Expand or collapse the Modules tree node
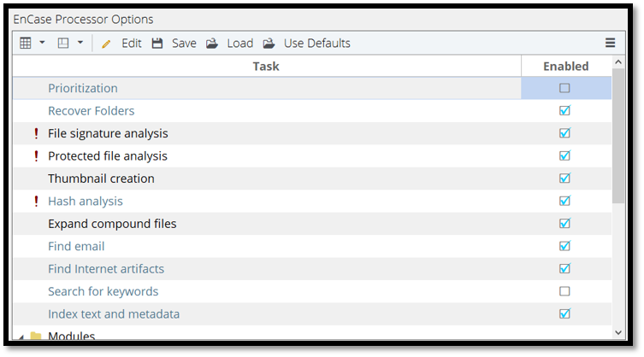Viewport: 644px width, 357px height. tap(21, 336)
